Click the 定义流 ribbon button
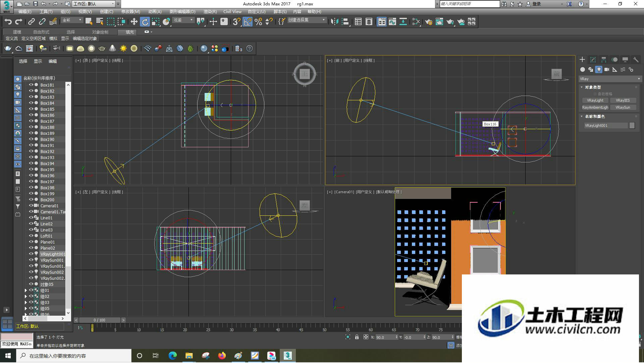The image size is (644, 363). pyautogui.click(x=12, y=39)
